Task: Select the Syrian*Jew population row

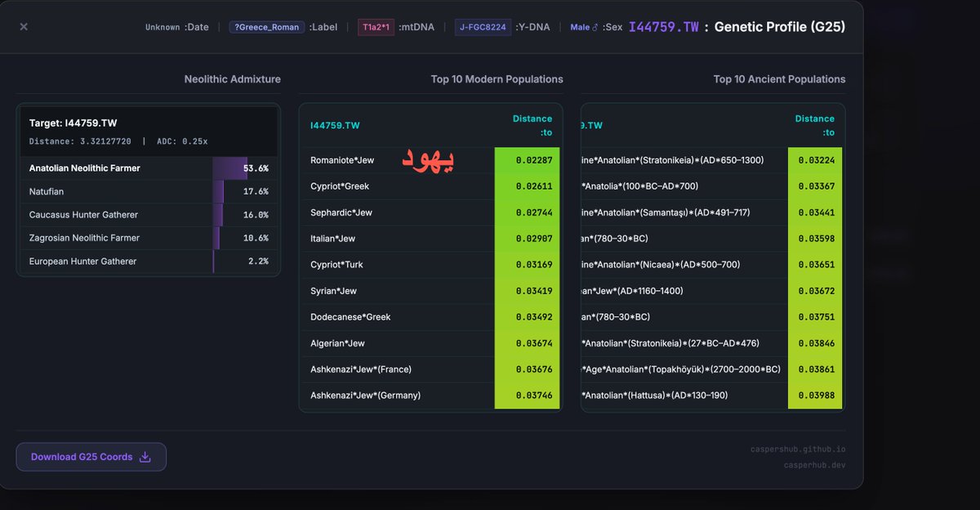Action: [430, 291]
